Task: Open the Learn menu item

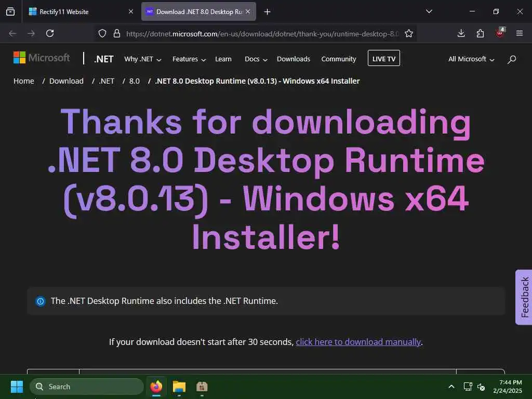Action: click(x=223, y=59)
